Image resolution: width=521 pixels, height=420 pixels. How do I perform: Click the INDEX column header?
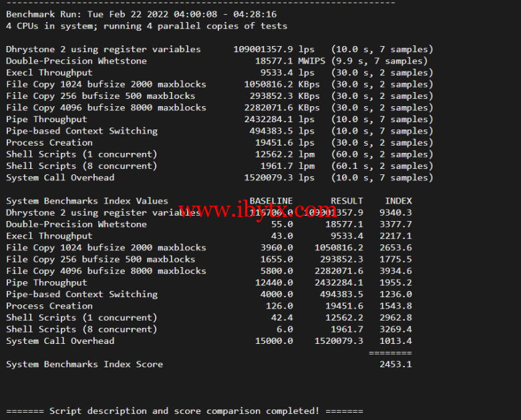click(398, 201)
